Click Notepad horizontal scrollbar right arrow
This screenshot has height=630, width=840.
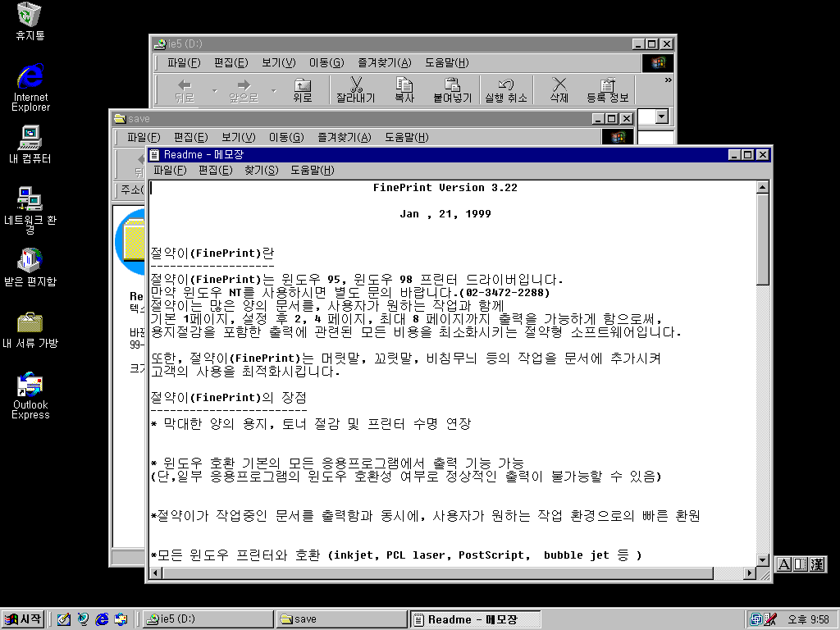[x=750, y=573]
